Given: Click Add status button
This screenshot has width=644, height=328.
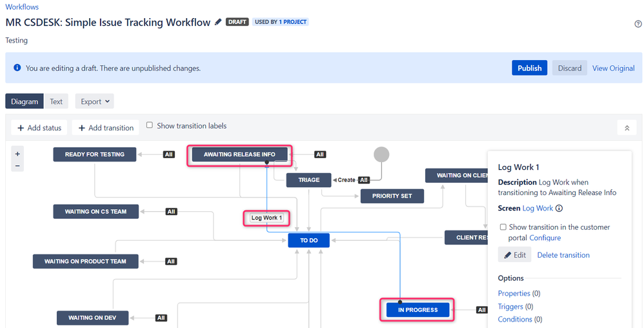Looking at the screenshot, I should click(39, 128).
